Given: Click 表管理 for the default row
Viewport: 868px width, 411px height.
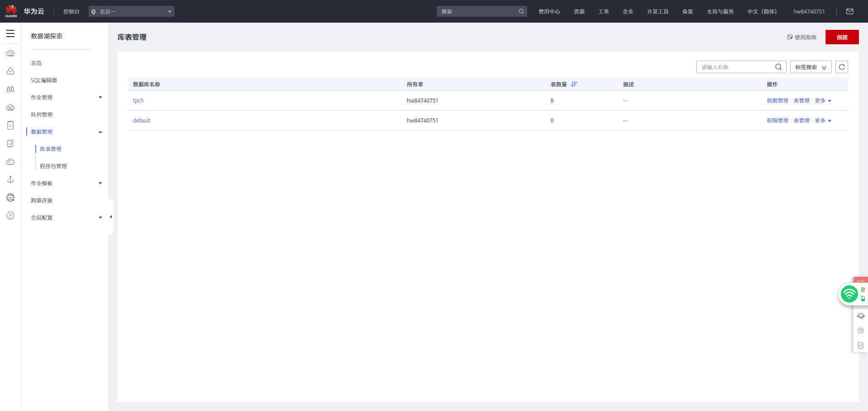Looking at the screenshot, I should click(802, 121).
